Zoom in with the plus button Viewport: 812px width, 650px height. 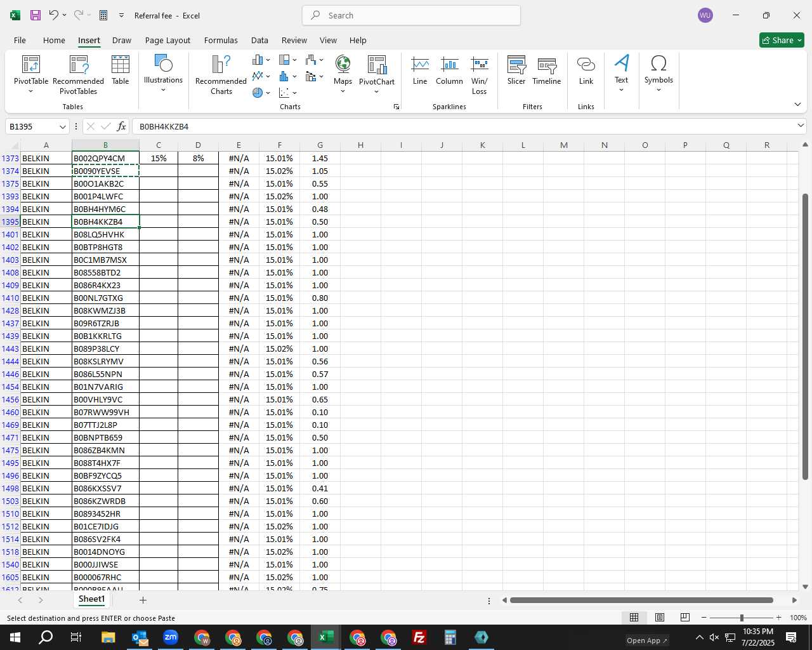778,618
